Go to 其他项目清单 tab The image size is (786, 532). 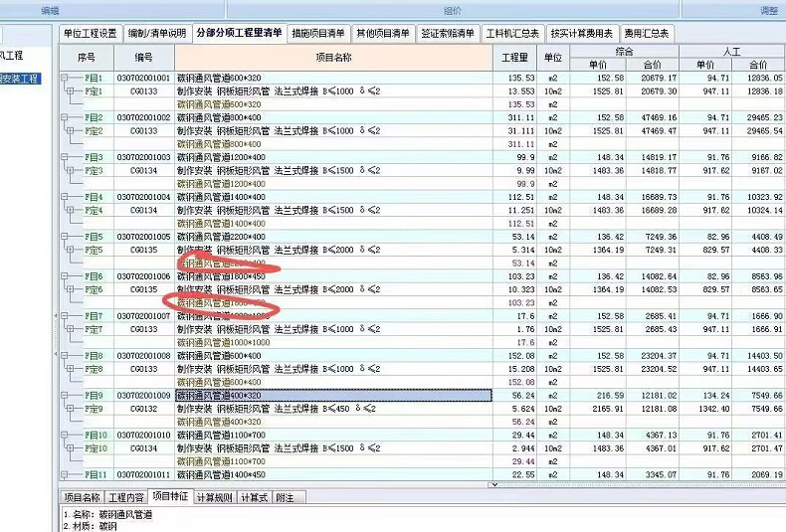tap(383, 33)
